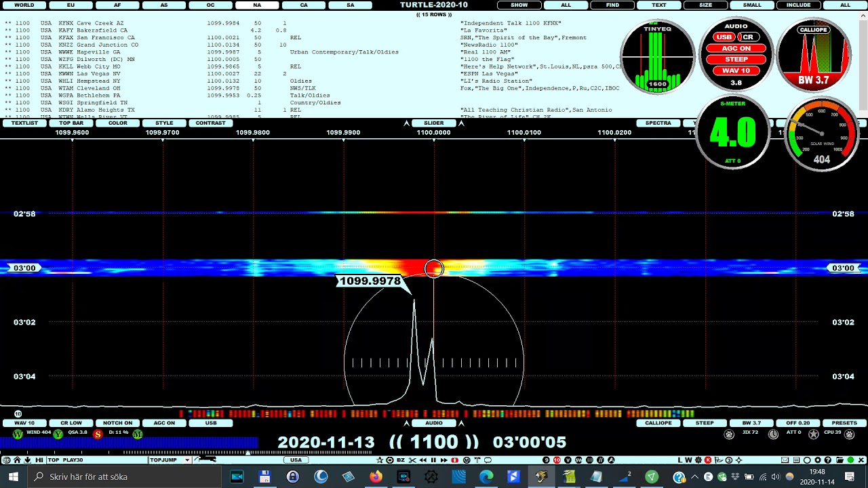The width and height of the screenshot is (868, 488).
Task: Click the scissors icon in bottom toolbar
Action: click(412, 460)
